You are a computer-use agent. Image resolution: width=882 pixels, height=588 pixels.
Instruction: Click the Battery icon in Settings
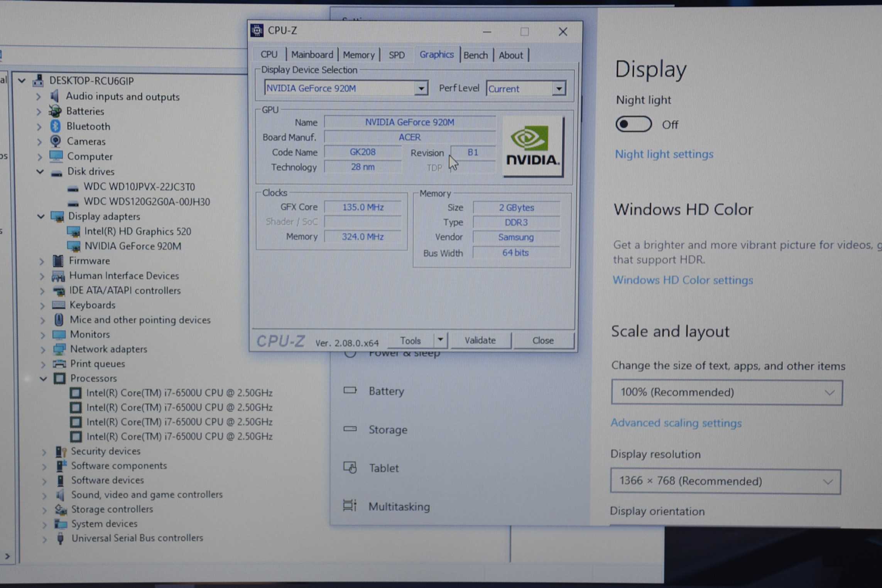[x=350, y=390]
